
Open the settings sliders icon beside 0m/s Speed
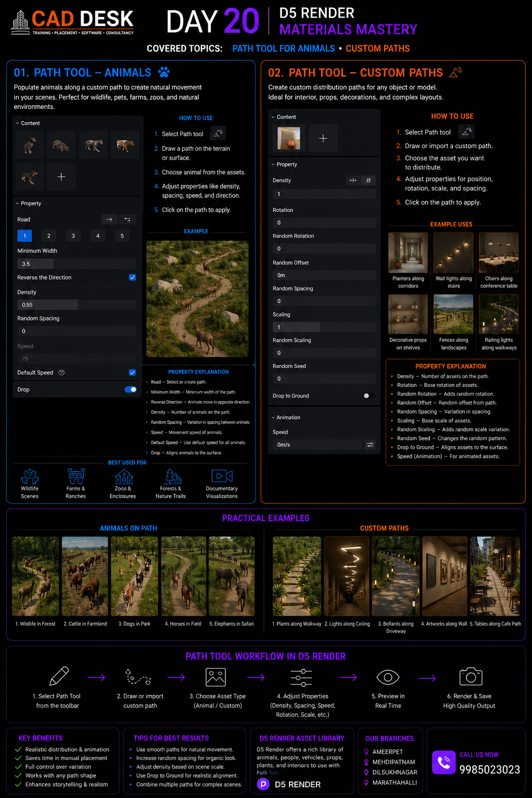click(x=370, y=445)
